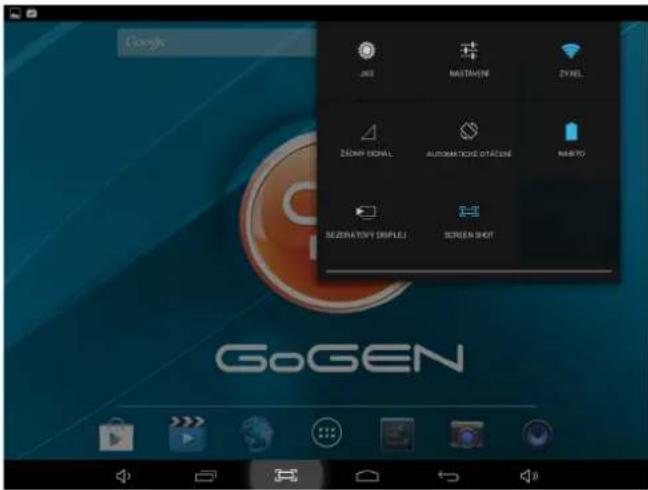Launch the Camera app
Image resolution: width=648 pixels, height=490 pixels.
[467, 434]
